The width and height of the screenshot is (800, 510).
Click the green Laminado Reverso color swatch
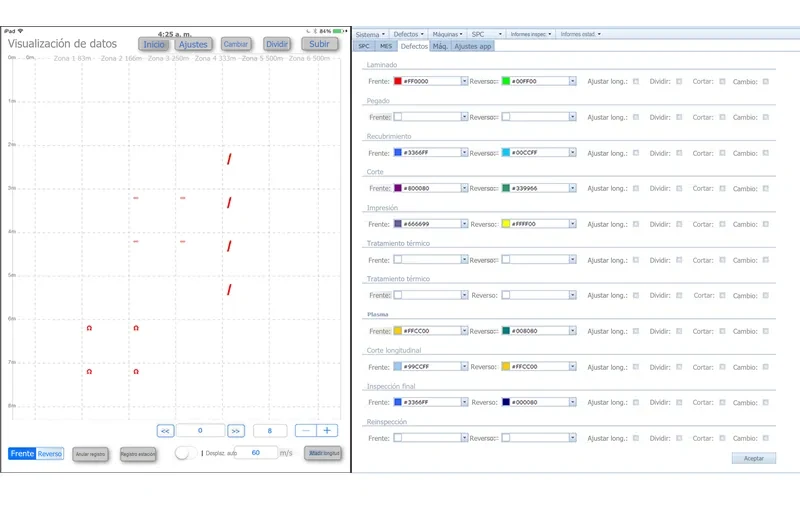click(x=506, y=81)
